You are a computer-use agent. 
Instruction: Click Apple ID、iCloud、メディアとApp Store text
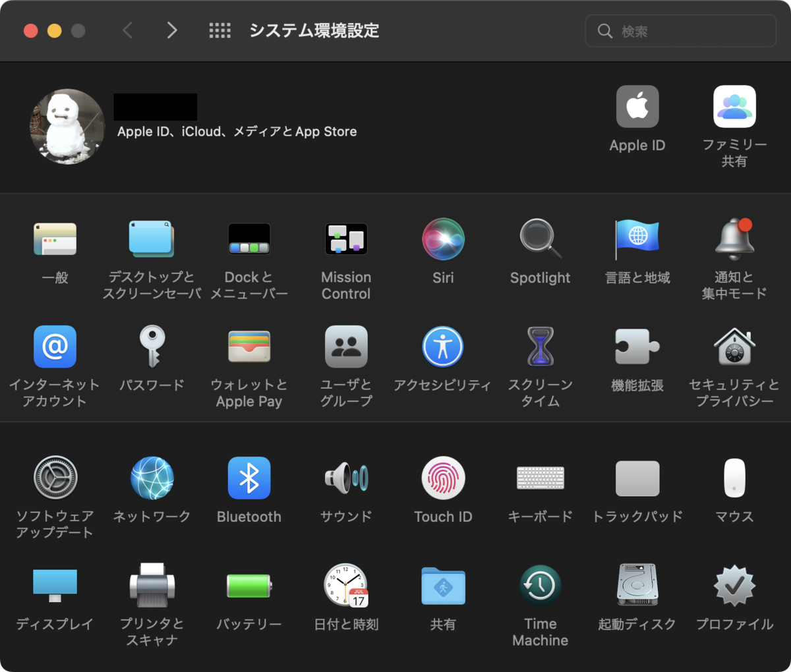[x=237, y=132]
